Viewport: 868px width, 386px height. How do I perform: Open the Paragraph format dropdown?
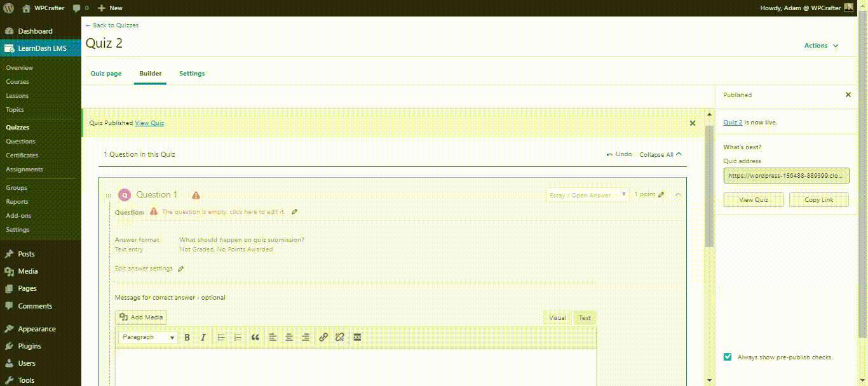click(148, 338)
